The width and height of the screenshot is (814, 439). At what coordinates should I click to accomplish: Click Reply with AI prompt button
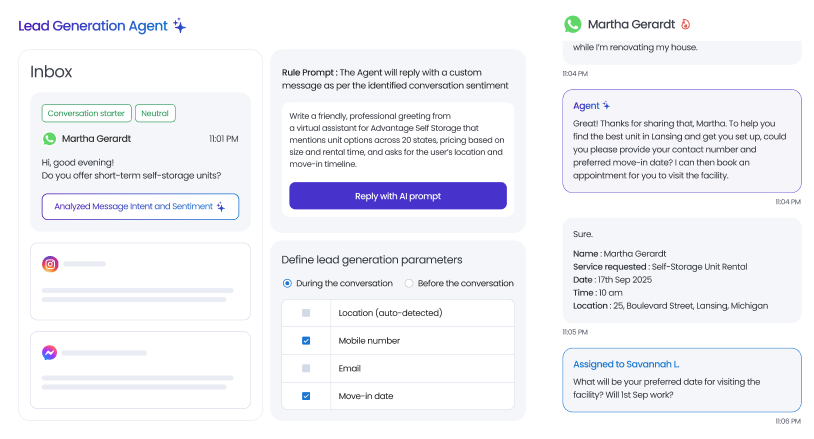click(x=398, y=196)
